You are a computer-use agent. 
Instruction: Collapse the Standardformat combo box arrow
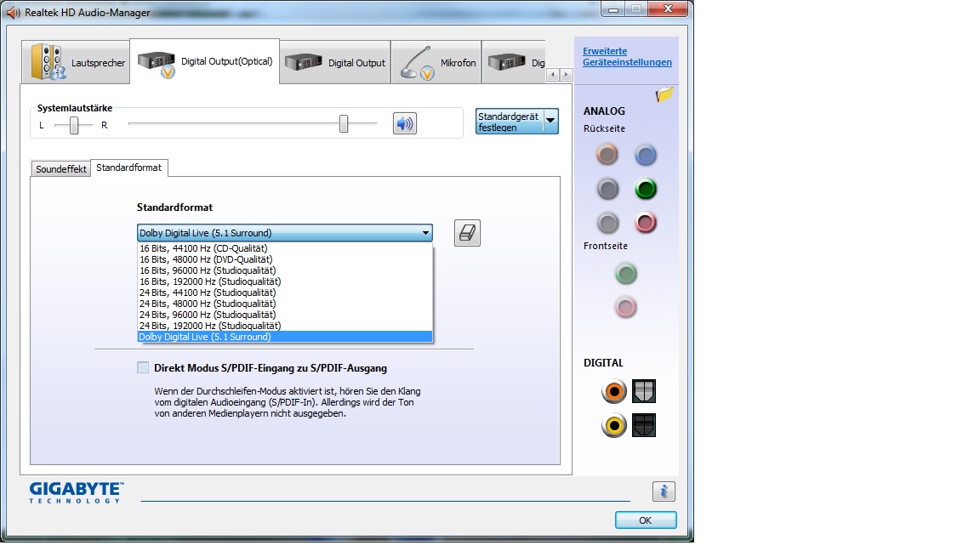[x=425, y=233]
